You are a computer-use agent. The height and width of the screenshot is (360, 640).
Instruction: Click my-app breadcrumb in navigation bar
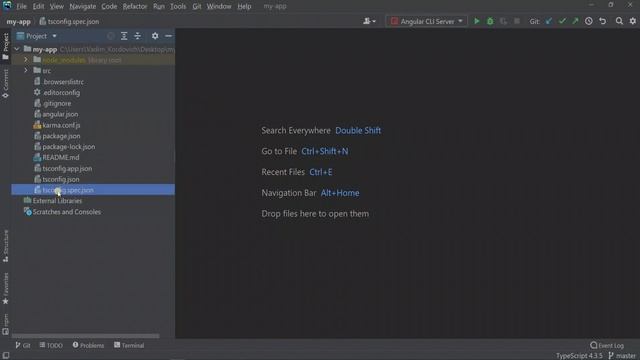[x=18, y=22]
